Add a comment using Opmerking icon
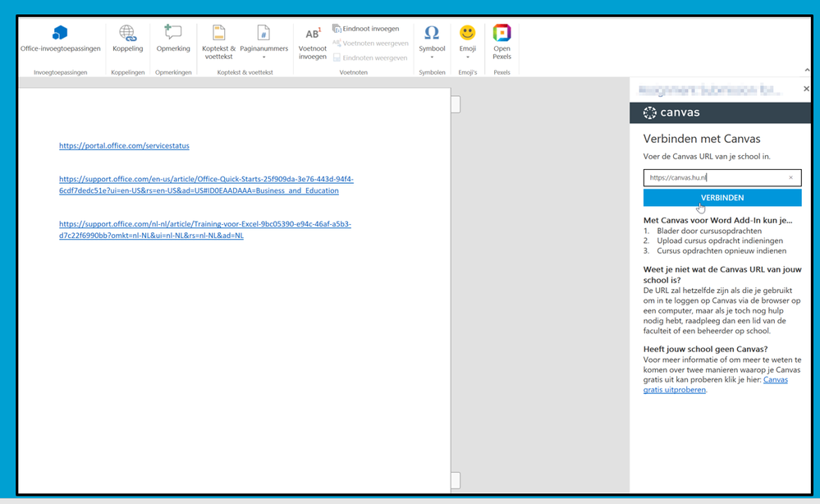 click(x=173, y=34)
